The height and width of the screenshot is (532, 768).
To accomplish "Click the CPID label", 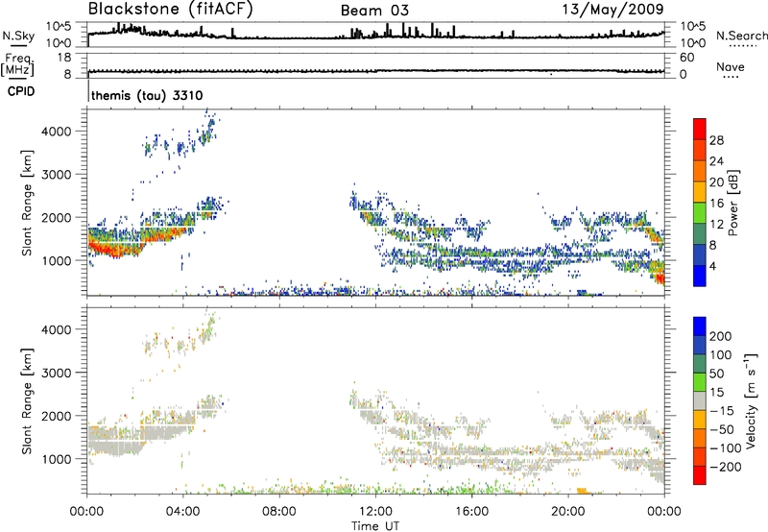I will click(x=21, y=91).
